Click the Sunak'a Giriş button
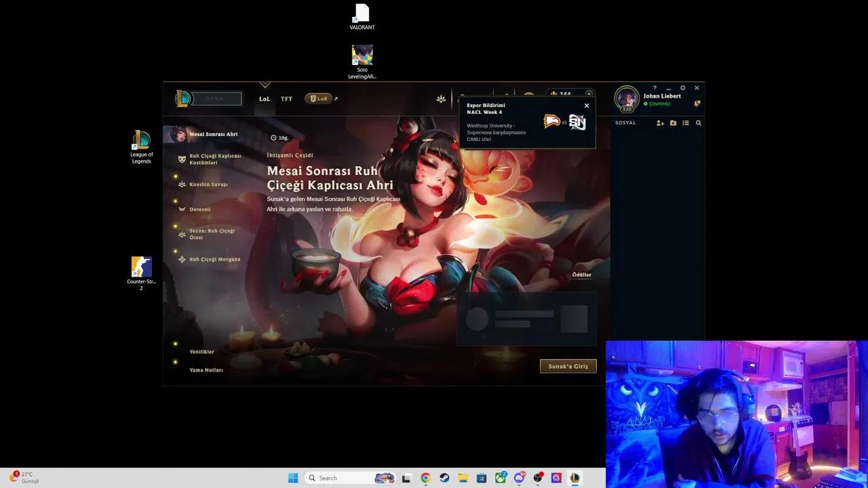This screenshot has width=868, height=488. click(568, 366)
